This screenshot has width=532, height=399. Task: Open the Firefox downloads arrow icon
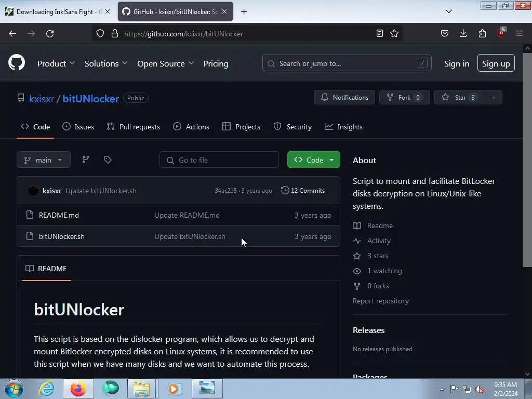pos(463,34)
